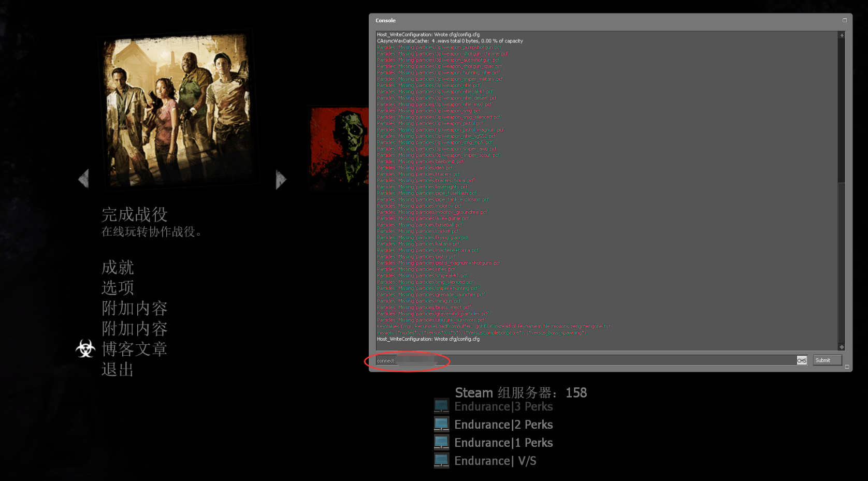Click the weapon_shotgun_chrome.pcf missing line
The width and height of the screenshot is (868, 481).
tap(442, 54)
